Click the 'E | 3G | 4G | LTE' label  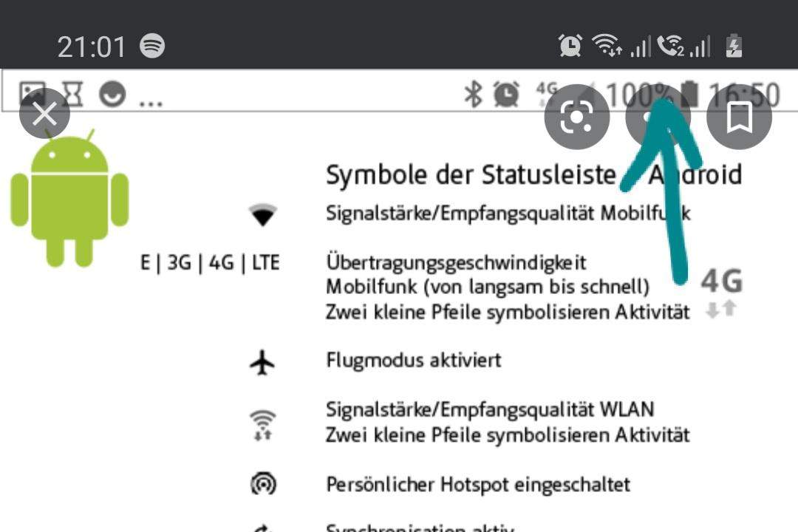point(210,263)
